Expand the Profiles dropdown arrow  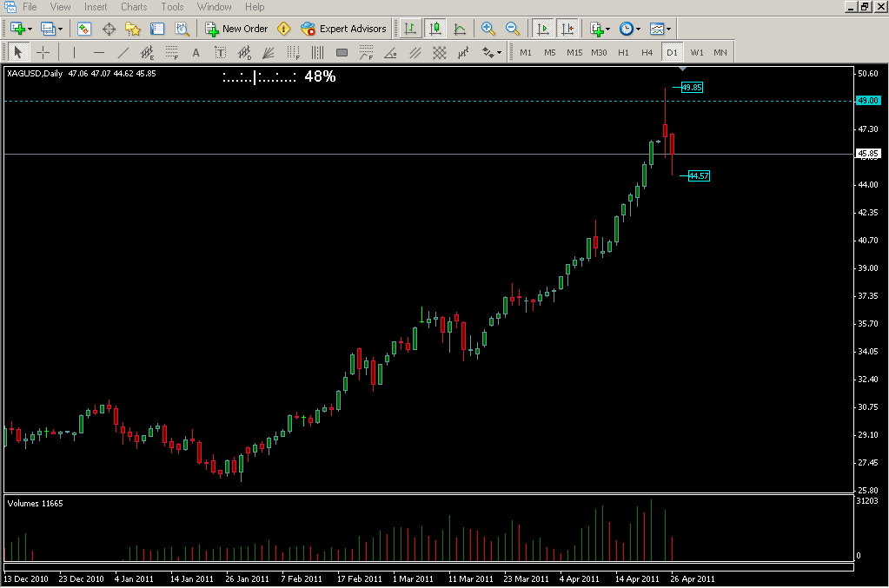click(x=61, y=29)
